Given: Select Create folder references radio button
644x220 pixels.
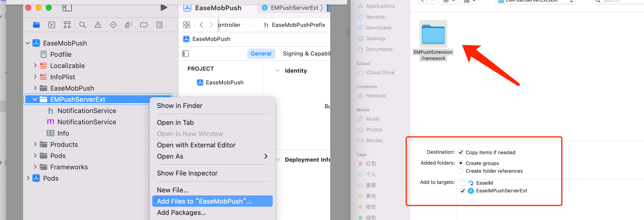Looking at the screenshot, I should 461,171.
